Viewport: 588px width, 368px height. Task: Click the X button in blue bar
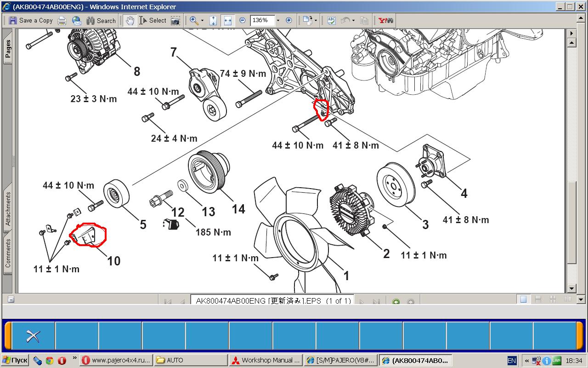[x=33, y=336]
